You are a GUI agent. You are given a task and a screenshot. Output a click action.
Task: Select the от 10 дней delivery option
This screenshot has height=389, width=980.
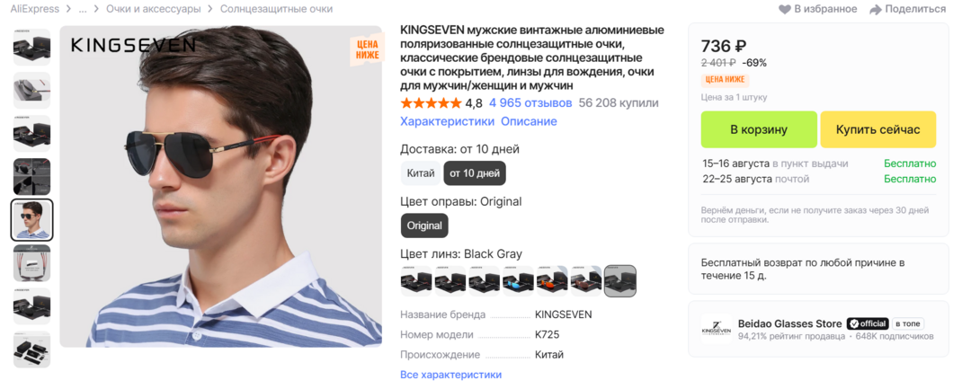(475, 173)
